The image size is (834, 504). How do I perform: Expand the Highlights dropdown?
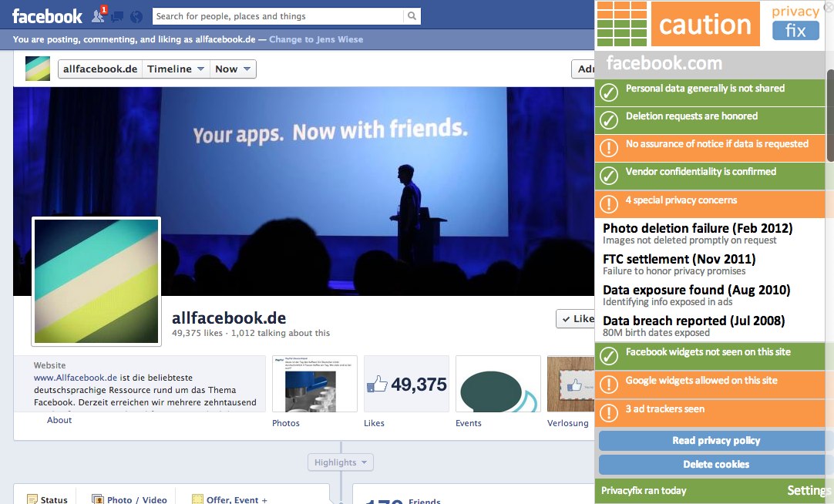[x=341, y=462]
